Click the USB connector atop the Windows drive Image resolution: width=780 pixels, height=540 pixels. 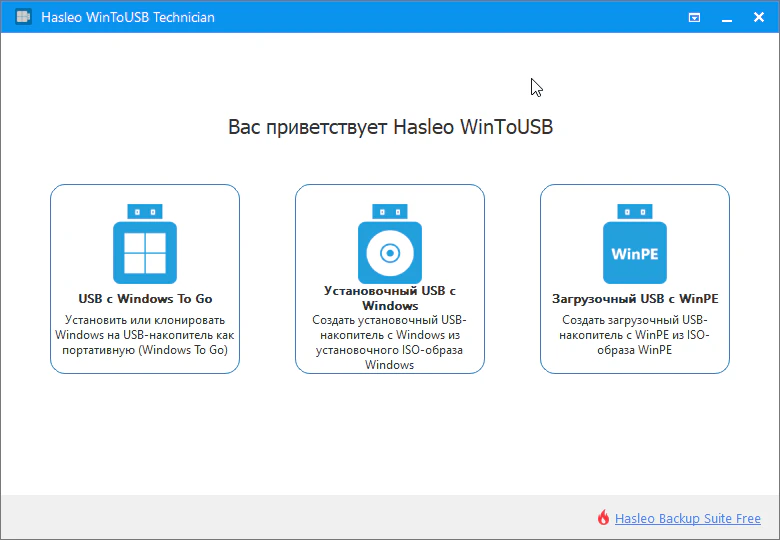(x=144, y=212)
